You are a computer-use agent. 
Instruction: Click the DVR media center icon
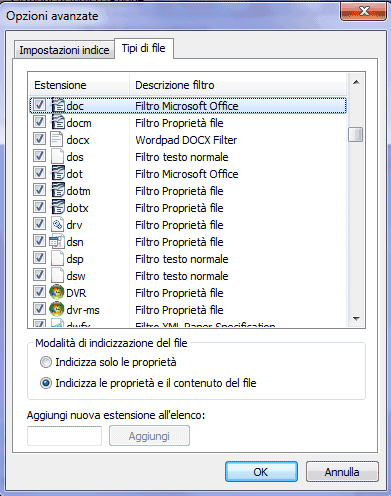coord(57,292)
